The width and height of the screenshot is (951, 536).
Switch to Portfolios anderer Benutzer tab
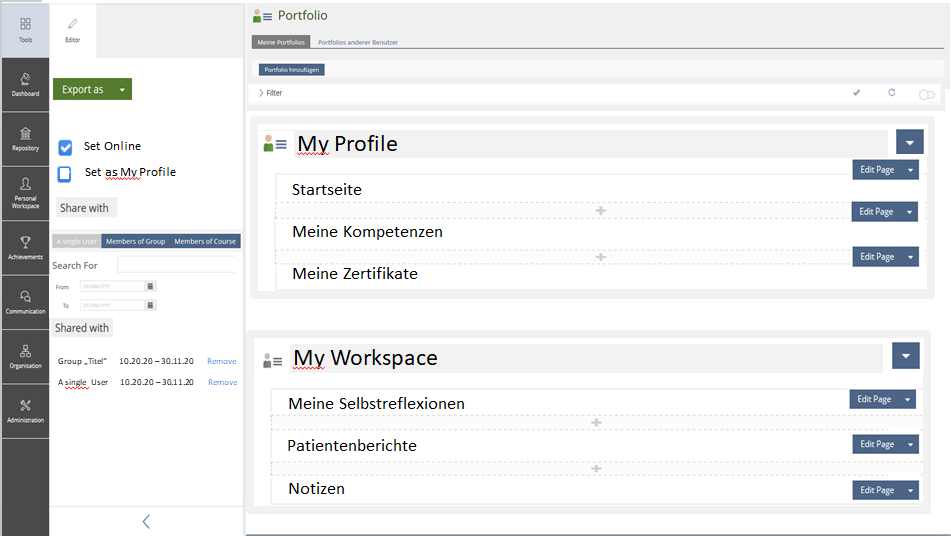(355, 43)
